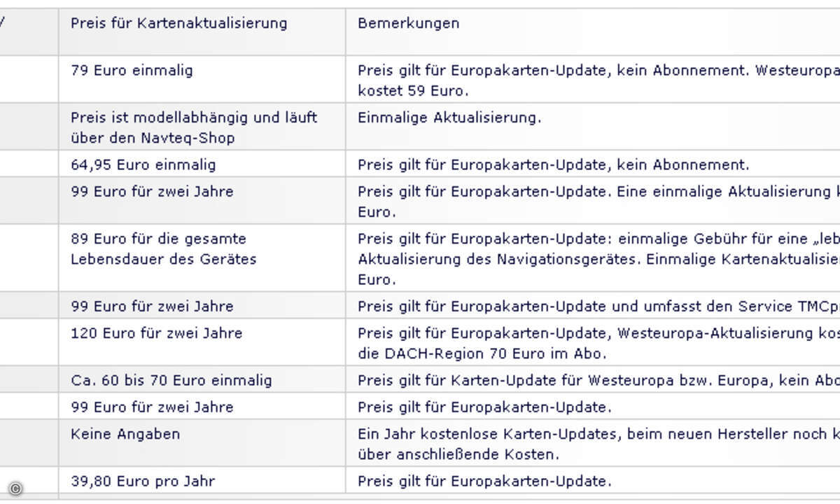The width and height of the screenshot is (840, 504).
Task: Click the 79 Euro einmalig cell
Action: (202, 80)
